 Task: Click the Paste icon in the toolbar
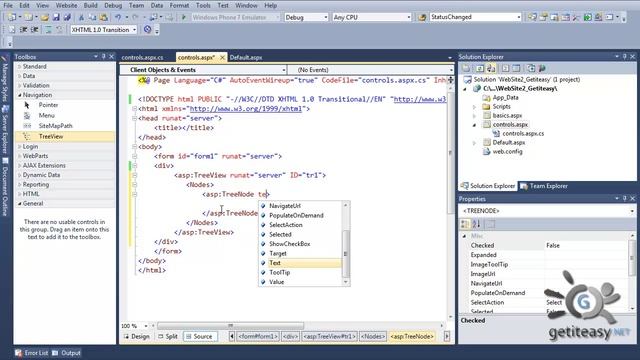click(104, 17)
